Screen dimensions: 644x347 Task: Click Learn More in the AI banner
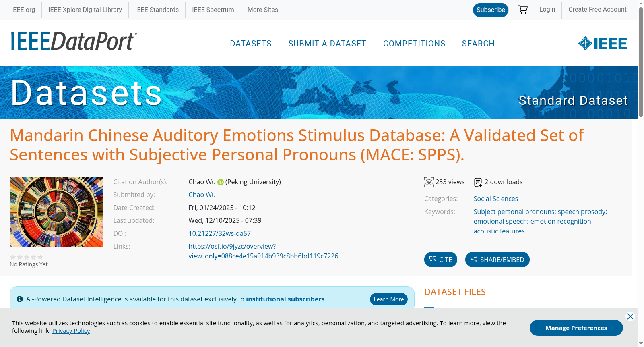(389, 299)
